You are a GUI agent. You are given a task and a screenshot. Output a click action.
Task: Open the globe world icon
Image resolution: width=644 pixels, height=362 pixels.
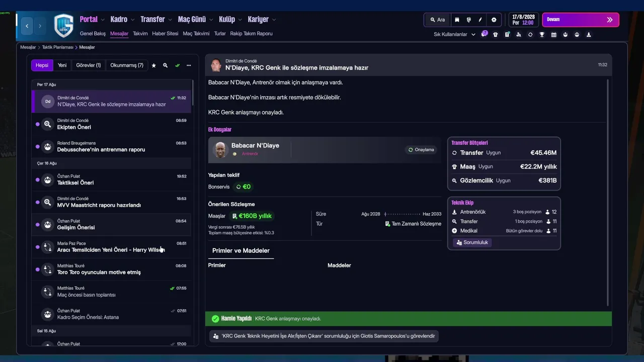468,20
